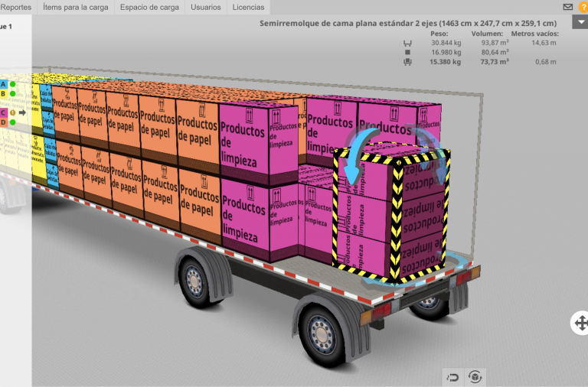Select the hazard-striped highlighted pink box stack
Screen dimensions: 588x387
pos(392,216)
